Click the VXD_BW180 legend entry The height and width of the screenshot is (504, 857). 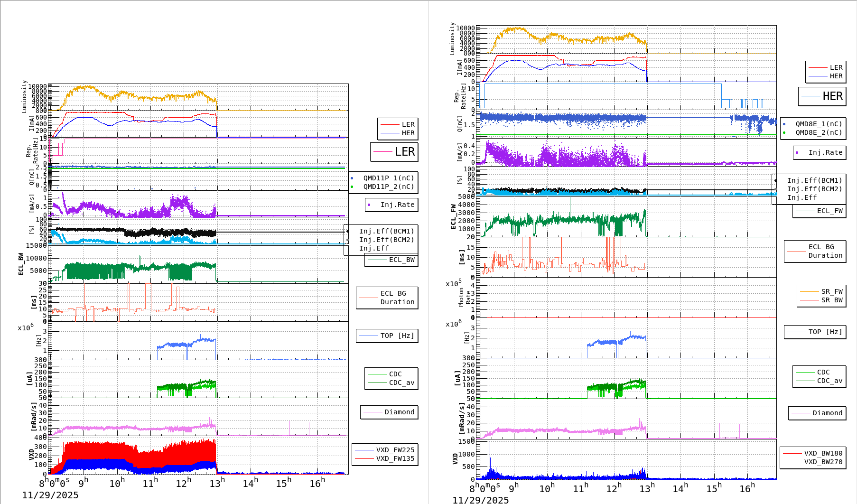tap(823, 453)
